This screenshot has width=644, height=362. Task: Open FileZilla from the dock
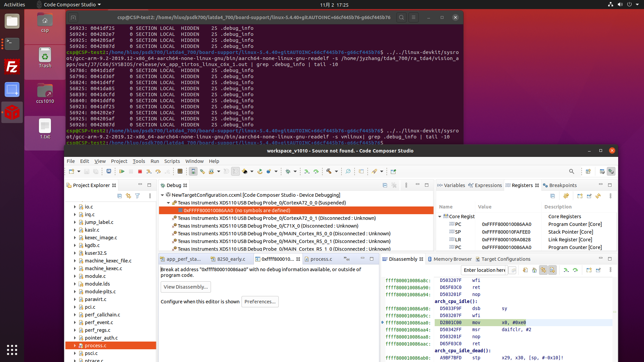pyautogui.click(x=12, y=67)
